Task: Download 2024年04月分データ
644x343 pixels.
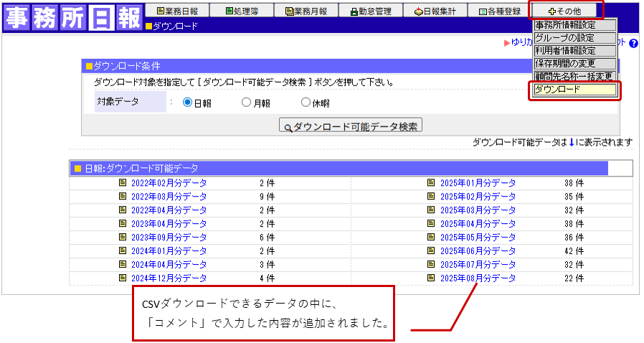Action: [x=169, y=264]
